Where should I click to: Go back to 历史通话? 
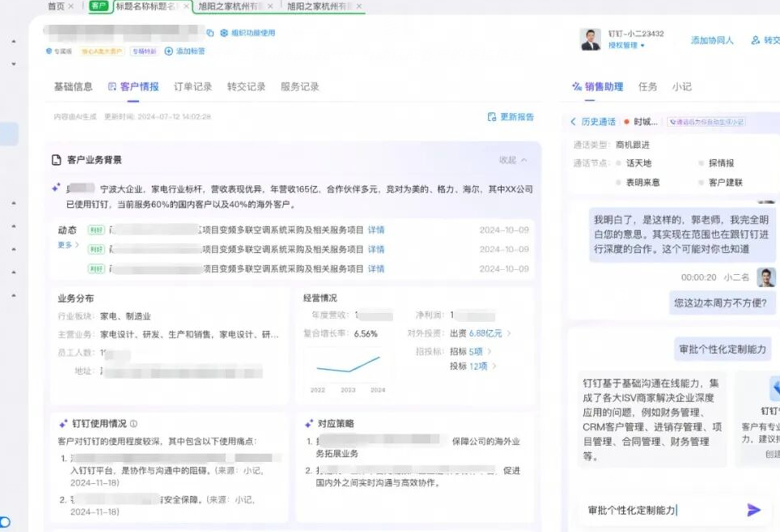[x=593, y=122]
